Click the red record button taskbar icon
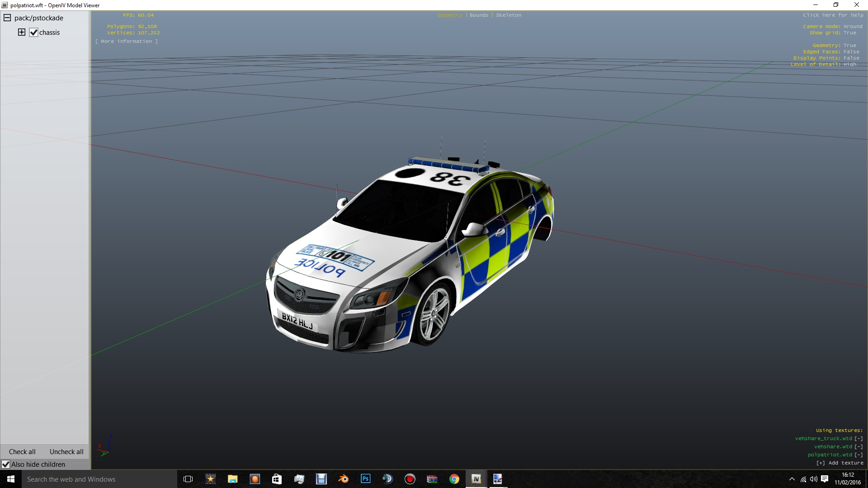Screen dimensions: 868x488 410,479
